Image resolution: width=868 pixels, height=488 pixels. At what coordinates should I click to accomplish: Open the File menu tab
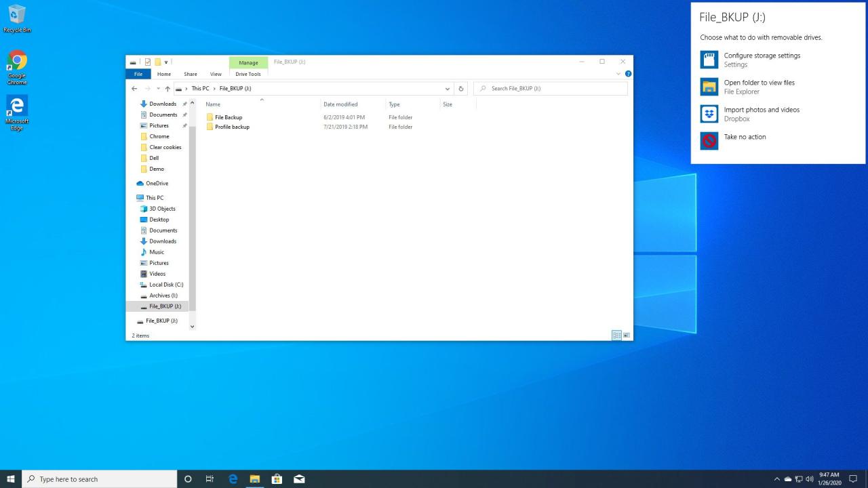coord(138,74)
